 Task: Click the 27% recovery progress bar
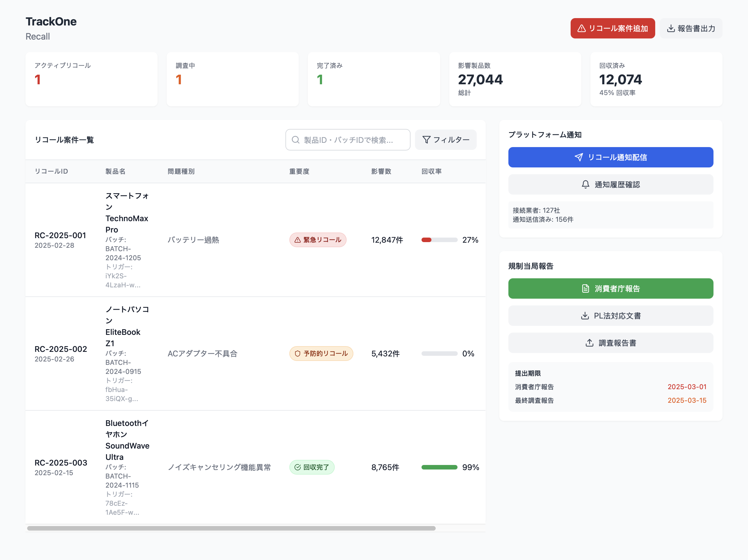point(439,240)
